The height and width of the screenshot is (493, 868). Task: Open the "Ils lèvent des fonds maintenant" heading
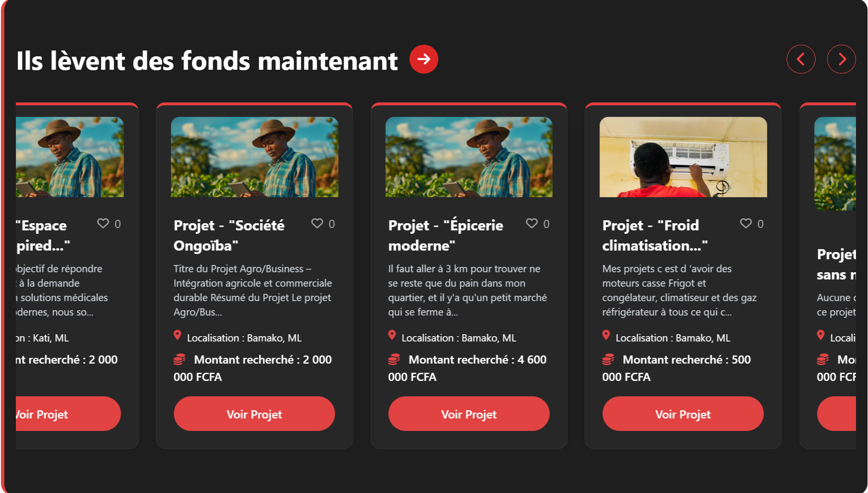pos(207,61)
